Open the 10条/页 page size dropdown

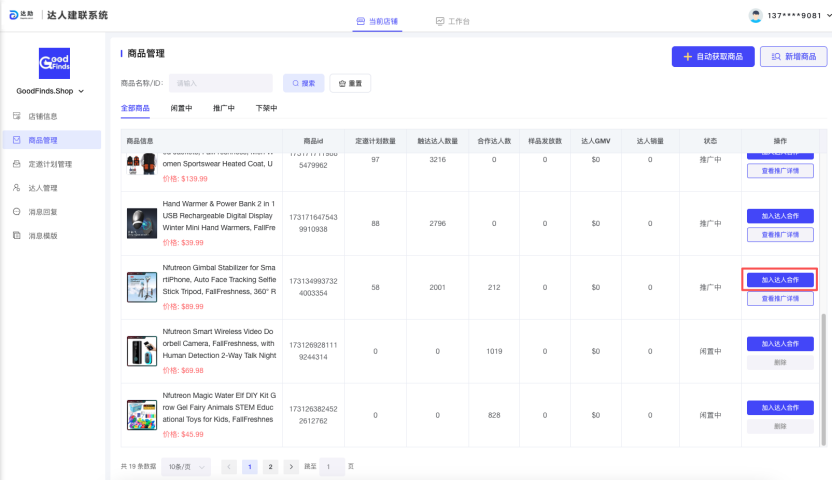click(x=186, y=467)
